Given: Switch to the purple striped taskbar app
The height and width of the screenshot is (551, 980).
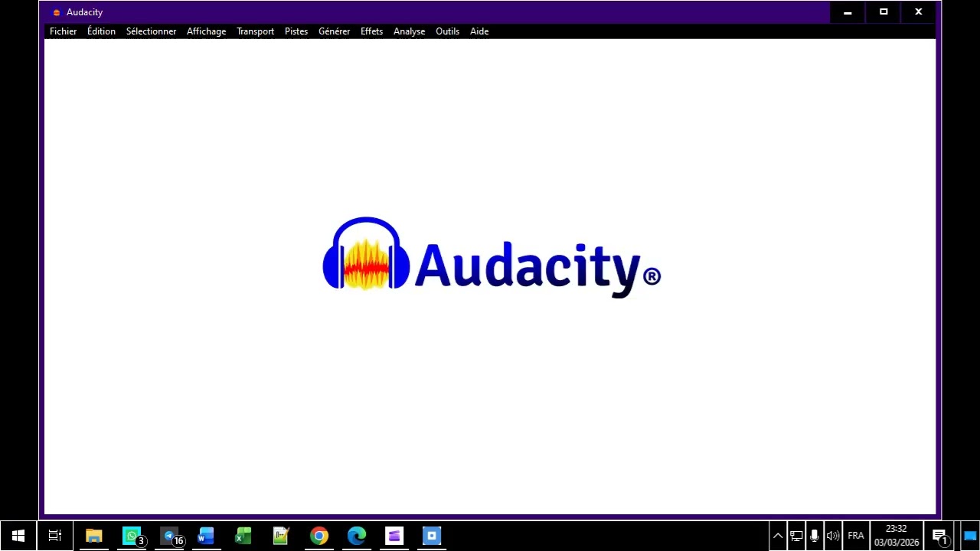Looking at the screenshot, I should (394, 536).
